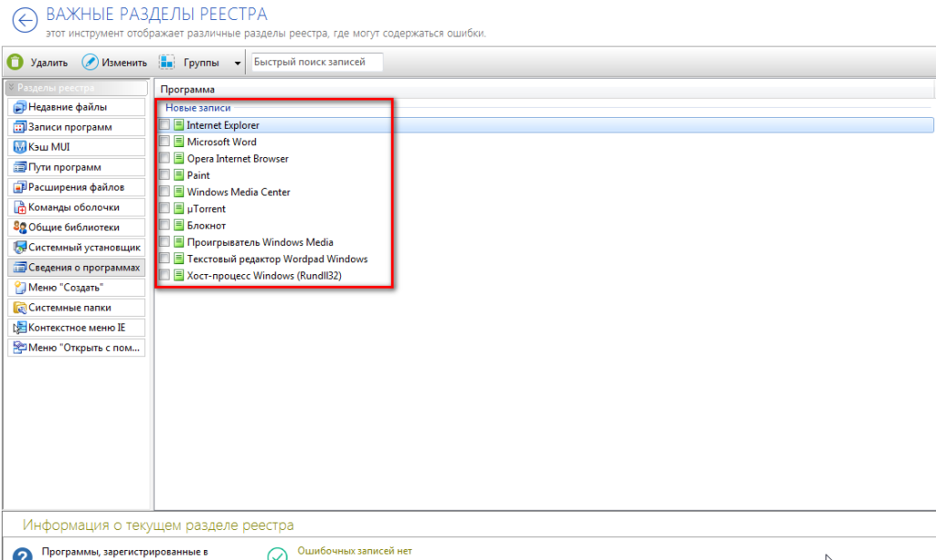The image size is (936, 560).
Task: Click the 'Меню Создать' icon
Action: click(x=20, y=288)
